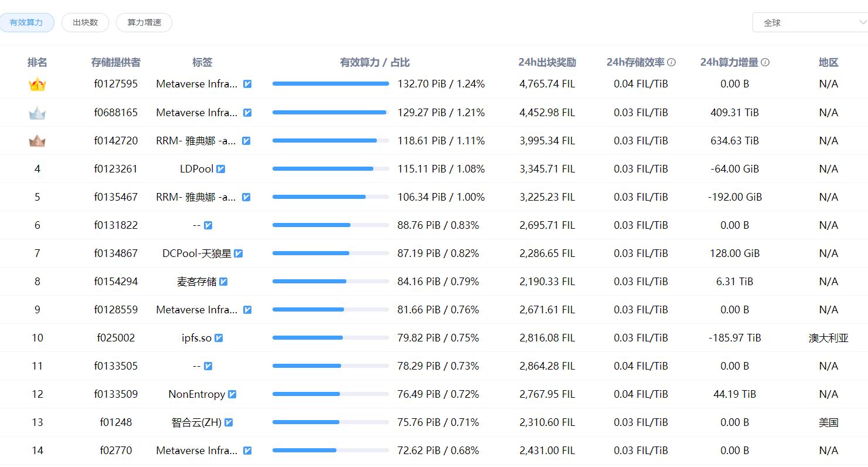Open storage provider f0127595
Screen dimensions: 868x467
click(x=115, y=84)
